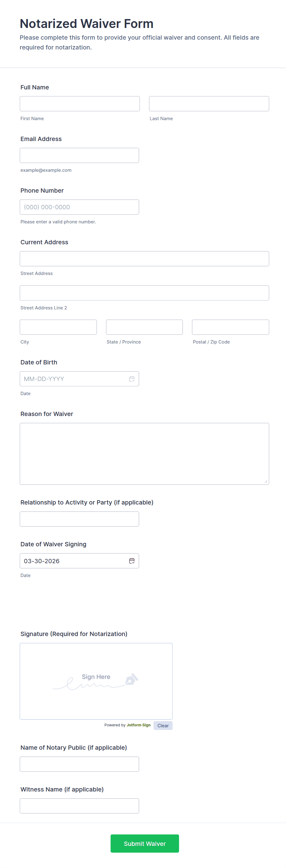Focus the Last Name text box
Image resolution: width=286 pixels, height=868 pixels.
tap(209, 104)
